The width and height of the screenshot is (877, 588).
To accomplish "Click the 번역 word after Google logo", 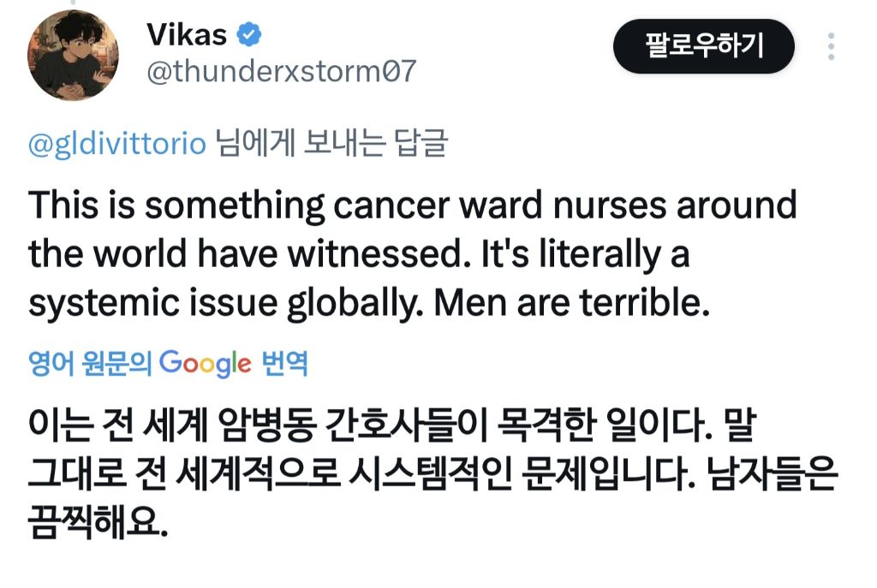I will [285, 365].
